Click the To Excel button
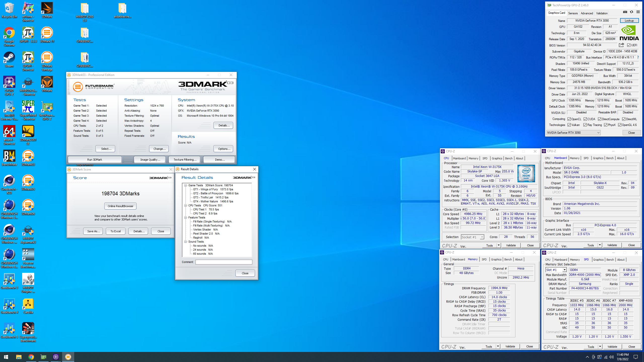The width and height of the screenshot is (644, 362). click(x=115, y=231)
